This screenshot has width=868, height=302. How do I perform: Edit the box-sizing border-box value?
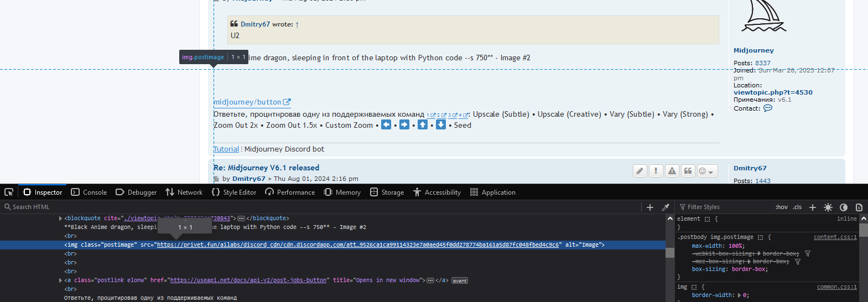point(749,269)
